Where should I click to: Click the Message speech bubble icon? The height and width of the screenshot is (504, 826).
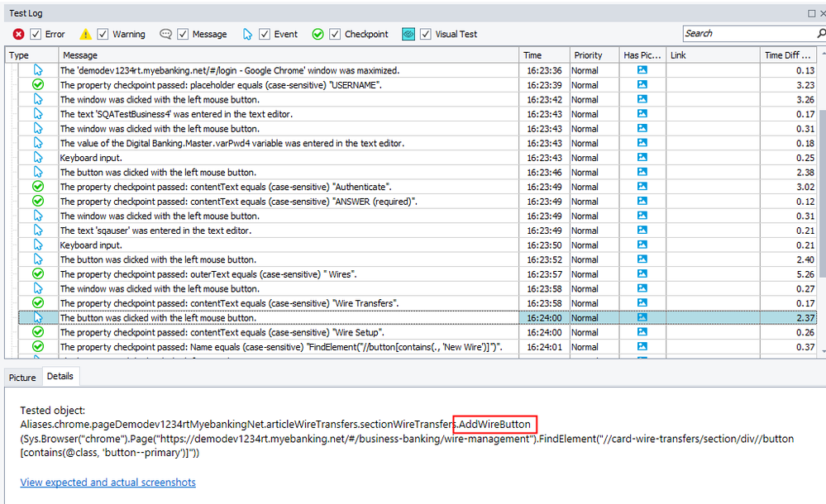[x=165, y=34]
